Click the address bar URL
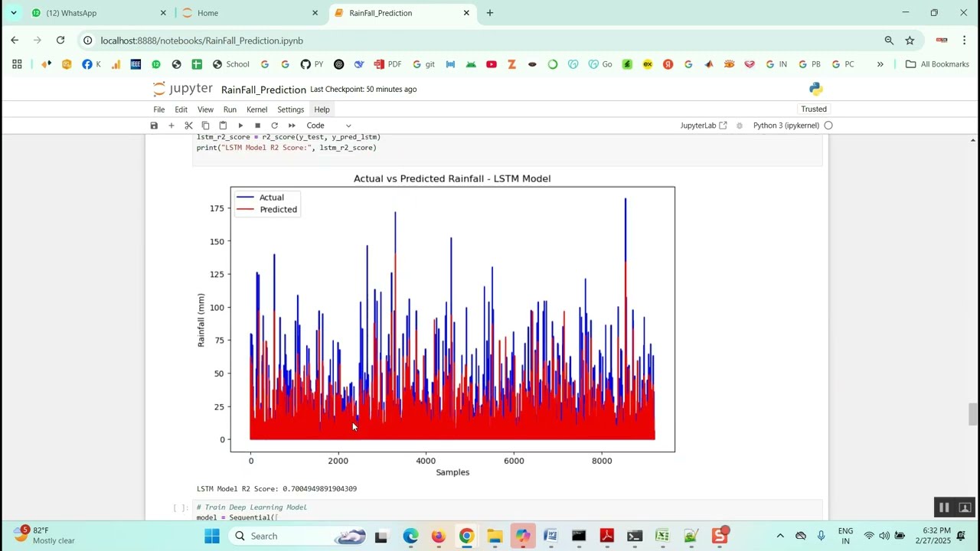 202,41
